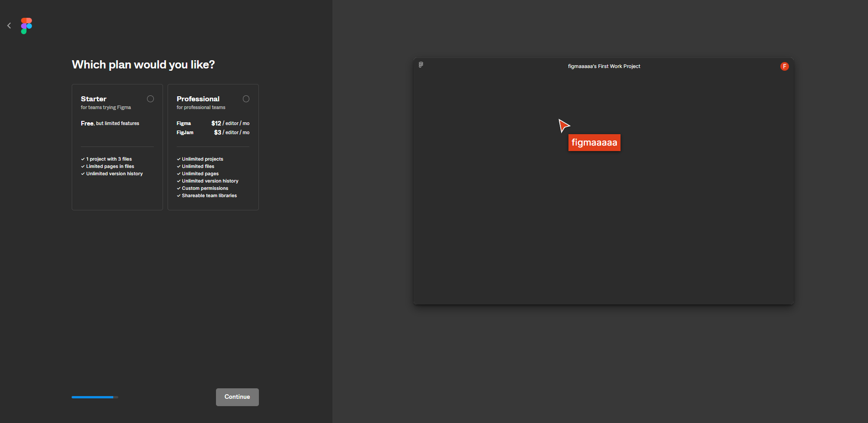Viewport: 868px width, 423px height.
Task: Click the "$12 / editor / mo" price
Action: coord(231,123)
